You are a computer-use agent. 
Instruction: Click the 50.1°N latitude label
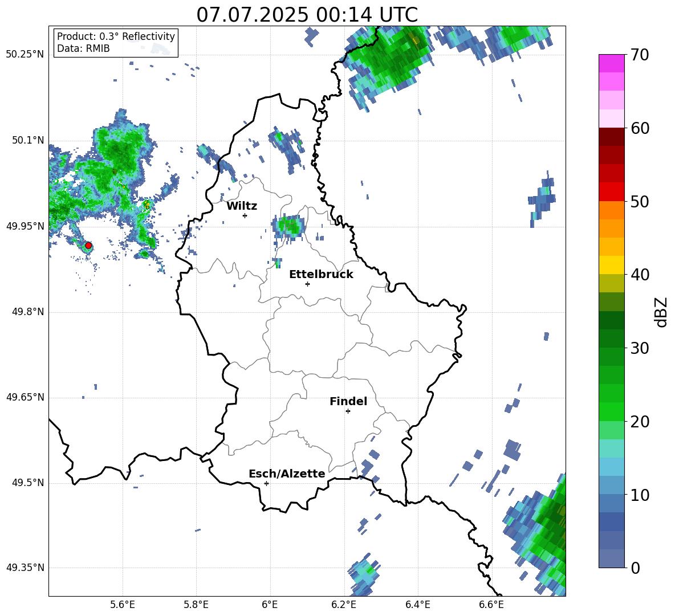pyautogui.click(x=29, y=140)
